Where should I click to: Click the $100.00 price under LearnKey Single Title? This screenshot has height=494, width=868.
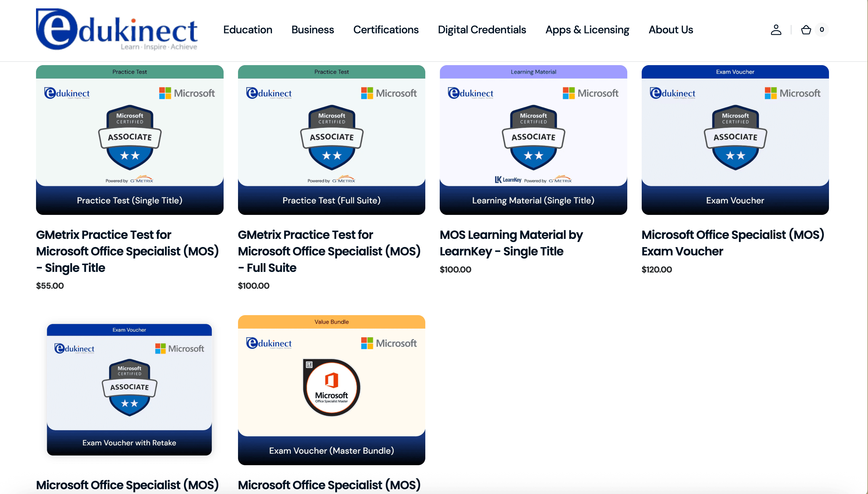pyautogui.click(x=456, y=270)
